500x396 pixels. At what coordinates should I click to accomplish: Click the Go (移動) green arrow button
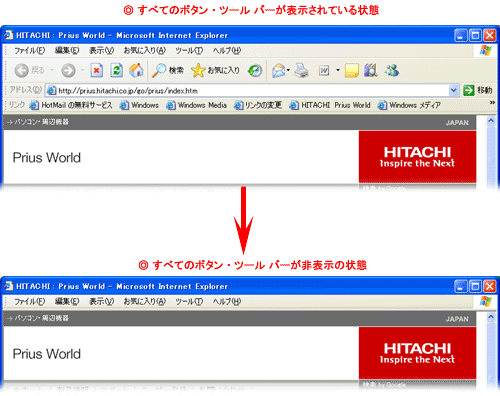click(x=477, y=90)
